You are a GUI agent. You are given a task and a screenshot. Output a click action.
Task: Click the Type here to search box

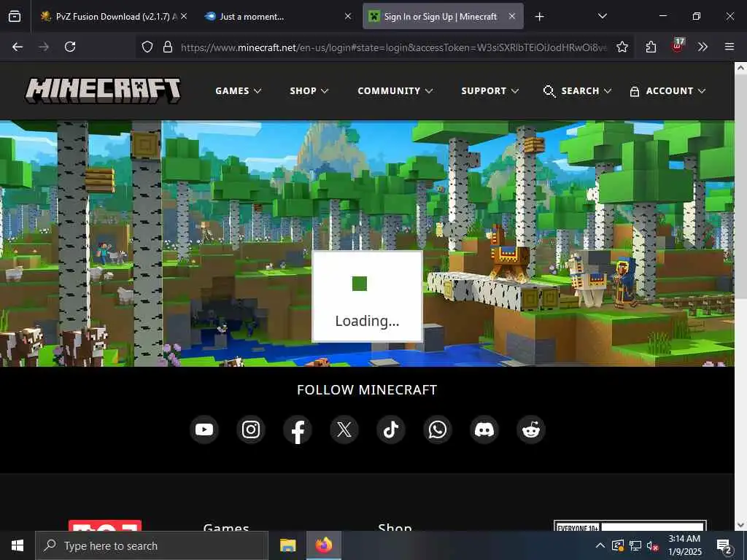(x=152, y=545)
